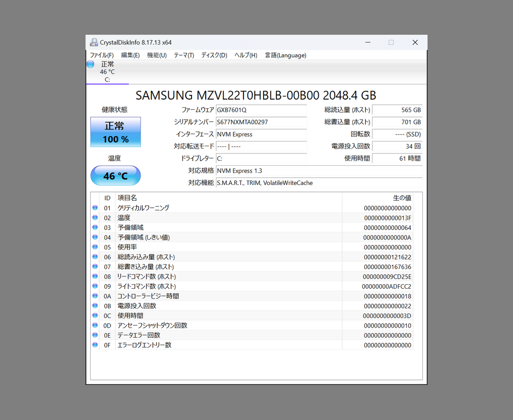Viewport: 513px width, 420px height.
Task: Open the 言語(Language) menu
Action: (286, 55)
